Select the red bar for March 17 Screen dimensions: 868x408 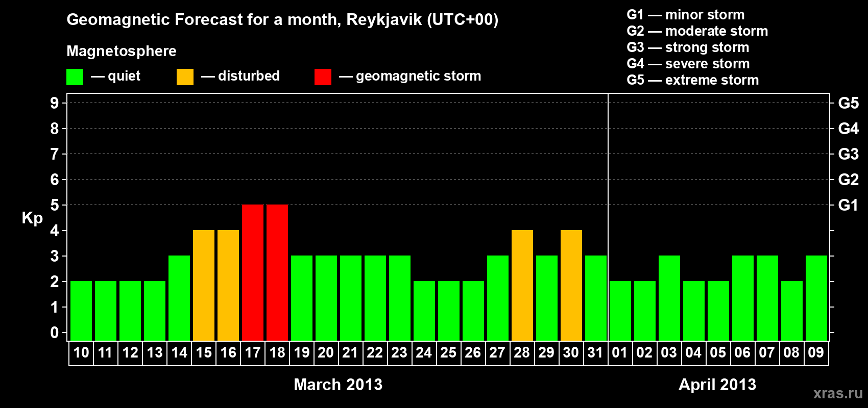click(x=253, y=272)
